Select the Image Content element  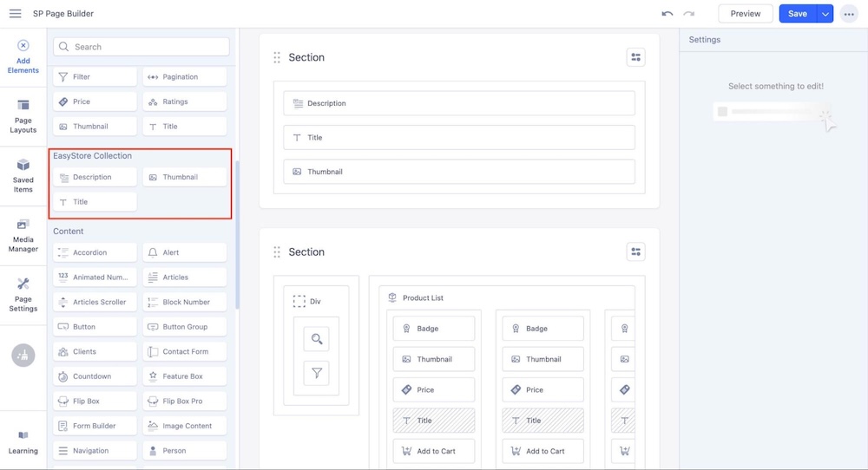coord(184,426)
